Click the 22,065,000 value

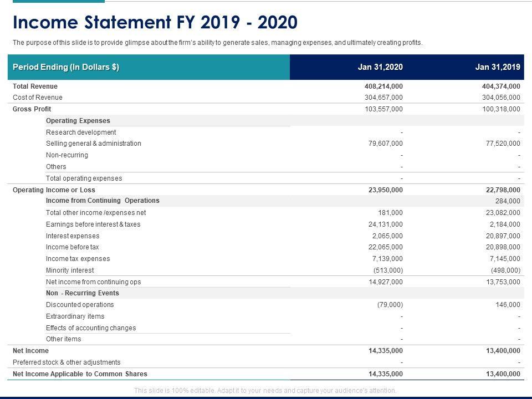pos(386,247)
